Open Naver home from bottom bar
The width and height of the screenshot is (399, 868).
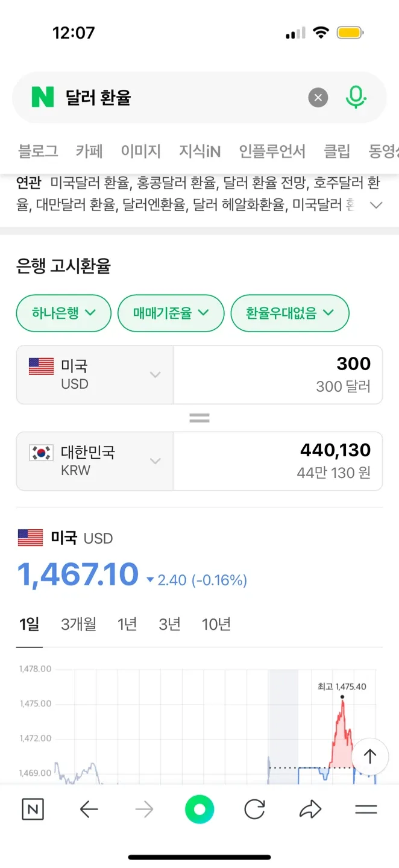tap(33, 810)
